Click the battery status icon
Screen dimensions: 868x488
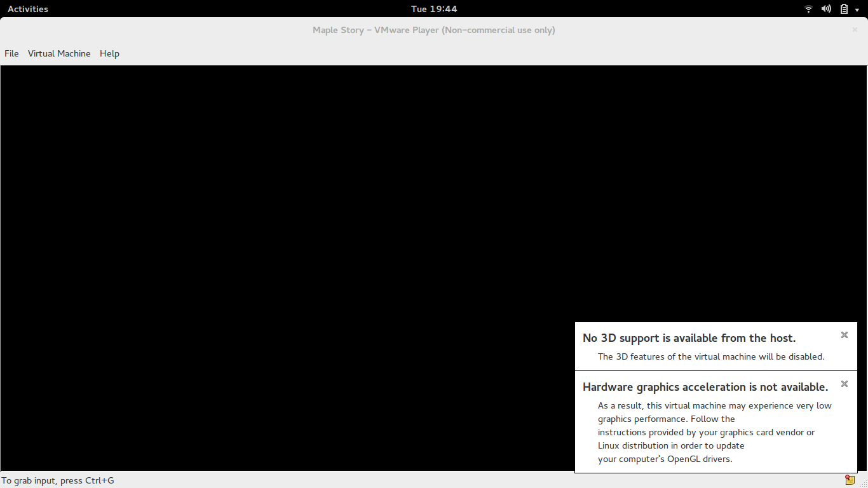click(x=844, y=9)
